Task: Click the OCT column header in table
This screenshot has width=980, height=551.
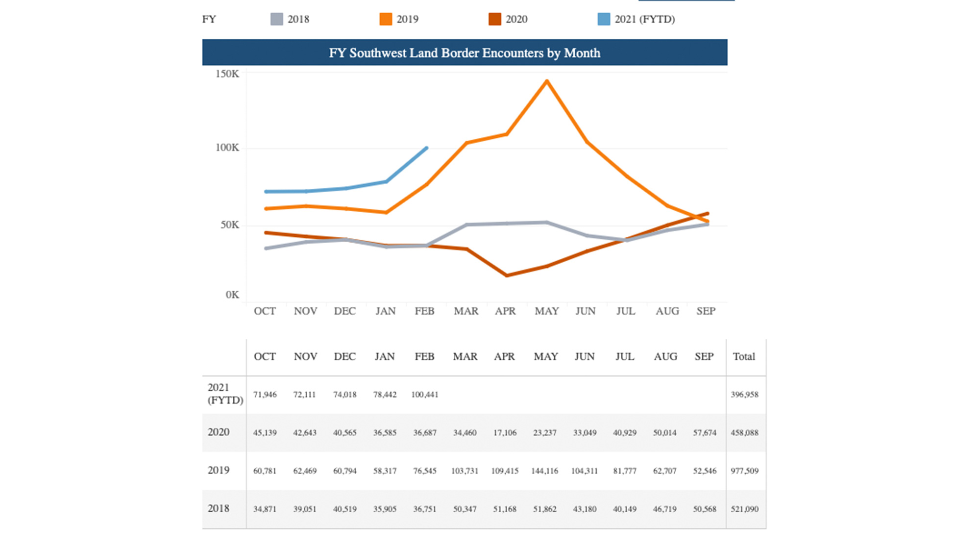Action: (265, 357)
